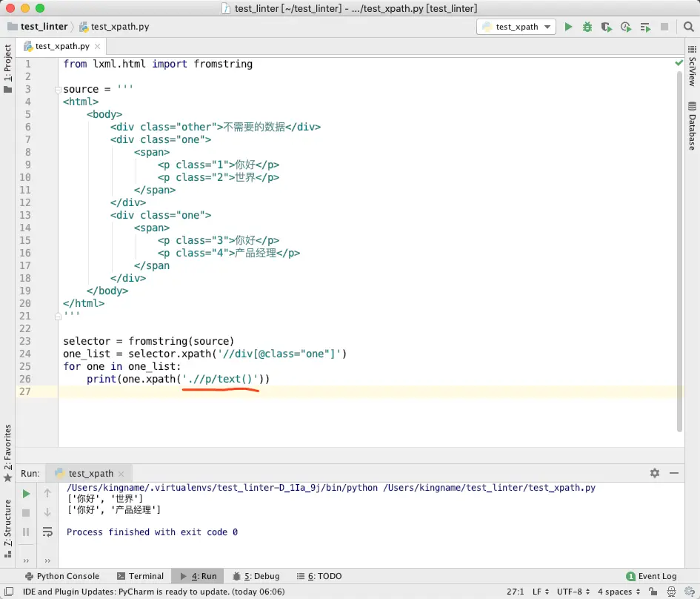Open 6: TODO tool window
Viewport: 700px width, 599px height.
coord(319,576)
